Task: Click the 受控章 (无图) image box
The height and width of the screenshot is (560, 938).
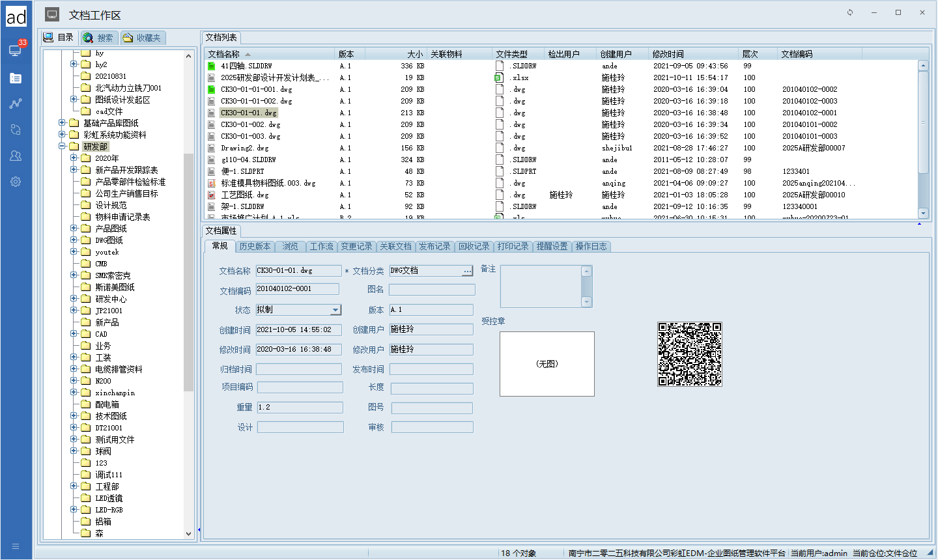Action: (x=547, y=364)
